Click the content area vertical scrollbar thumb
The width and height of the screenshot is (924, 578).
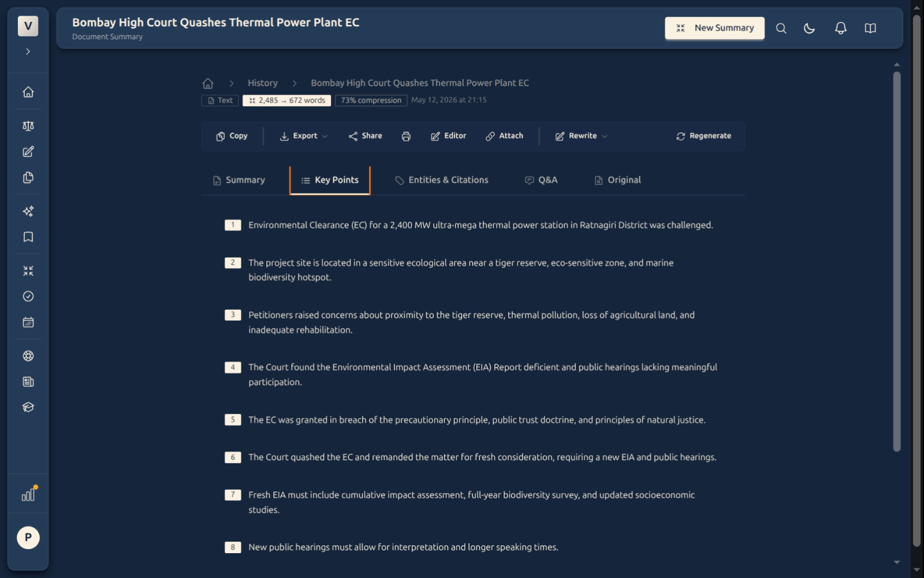click(896, 261)
